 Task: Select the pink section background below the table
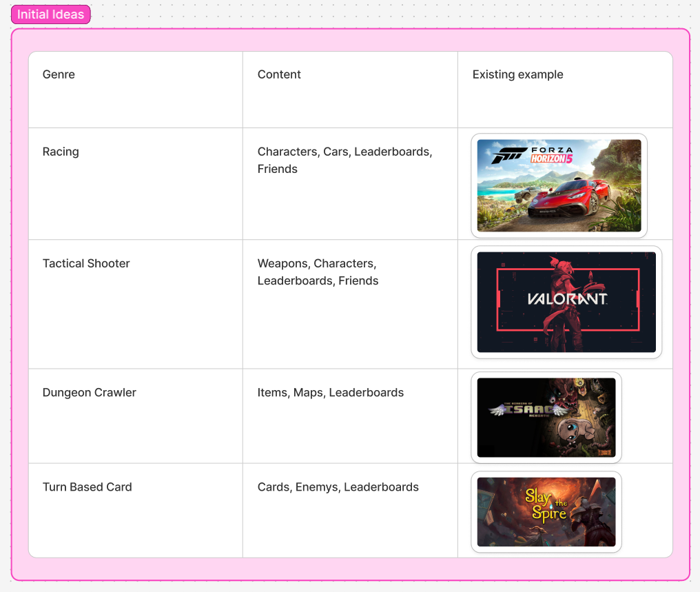[350, 569]
